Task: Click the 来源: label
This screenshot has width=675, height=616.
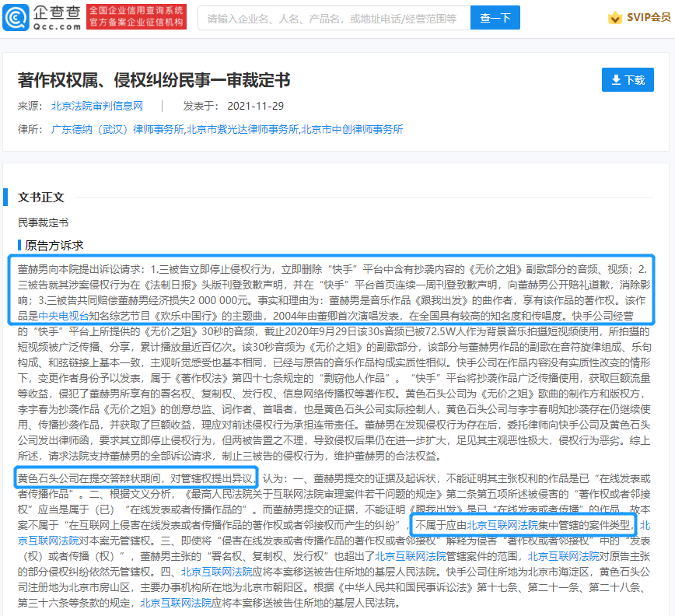Action: click(x=30, y=106)
